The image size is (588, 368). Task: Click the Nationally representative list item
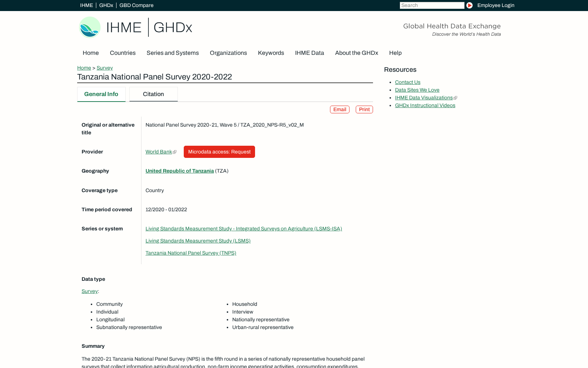(261, 320)
